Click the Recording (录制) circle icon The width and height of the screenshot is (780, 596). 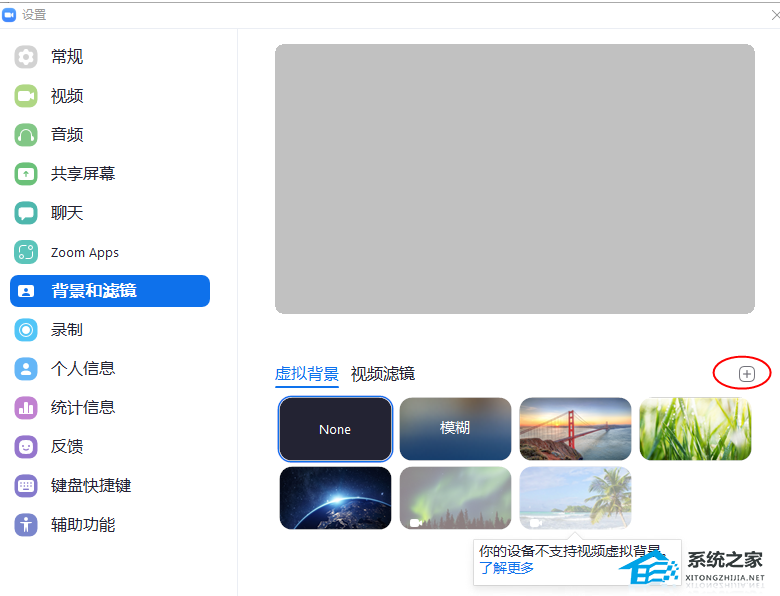pyautogui.click(x=26, y=330)
